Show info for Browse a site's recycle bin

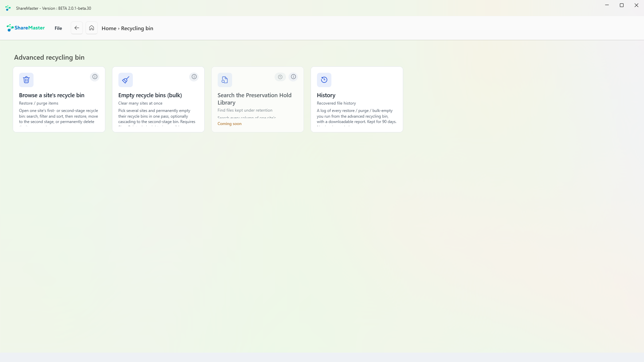[95, 77]
